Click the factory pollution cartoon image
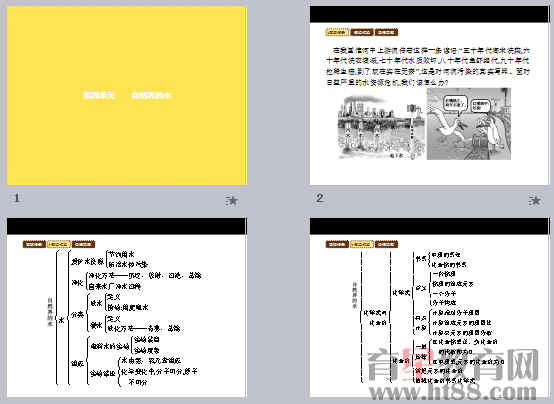This screenshot has height=404, width=554. click(382, 127)
